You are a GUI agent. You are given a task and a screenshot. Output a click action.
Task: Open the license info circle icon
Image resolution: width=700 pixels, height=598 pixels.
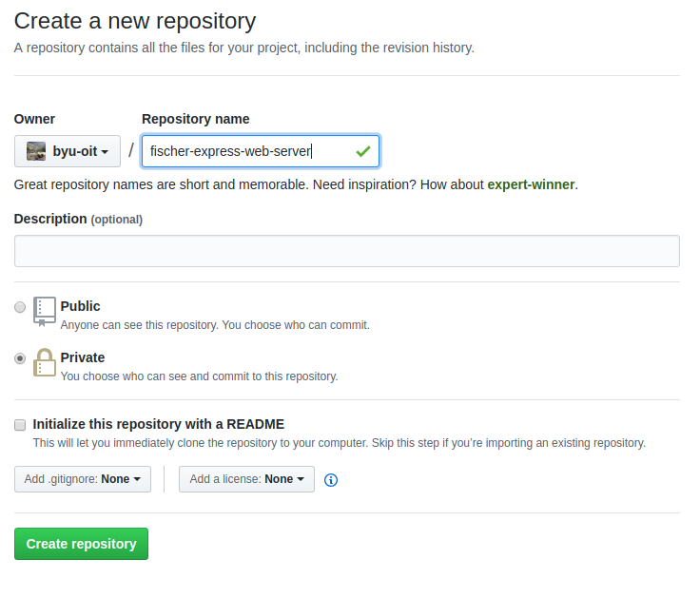tap(331, 480)
